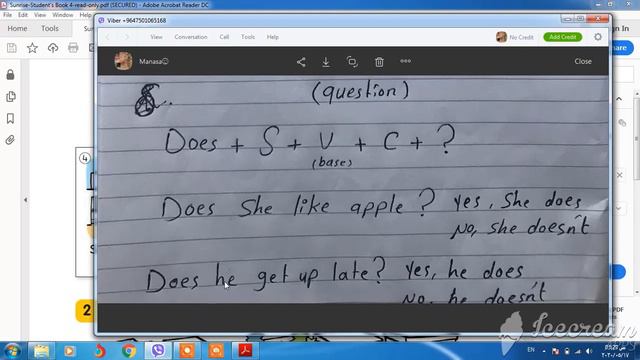Print the PDF with the printer icon
The image size is (640, 360).
(73, 48)
